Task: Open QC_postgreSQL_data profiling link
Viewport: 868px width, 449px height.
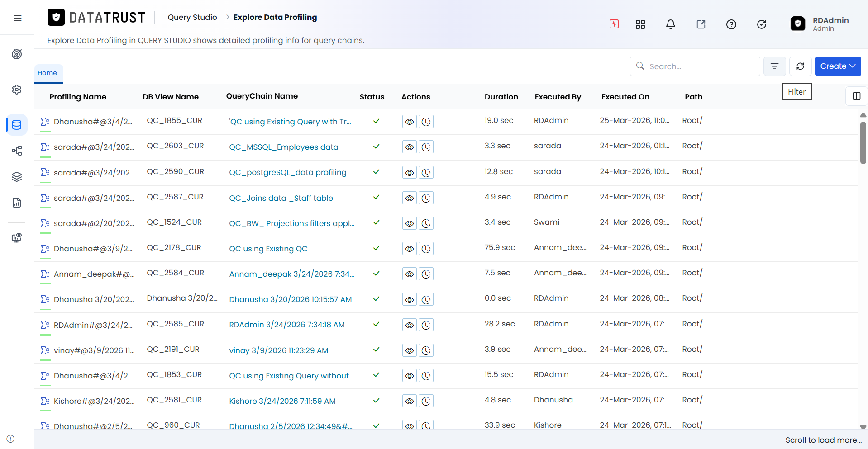Action: (x=288, y=172)
